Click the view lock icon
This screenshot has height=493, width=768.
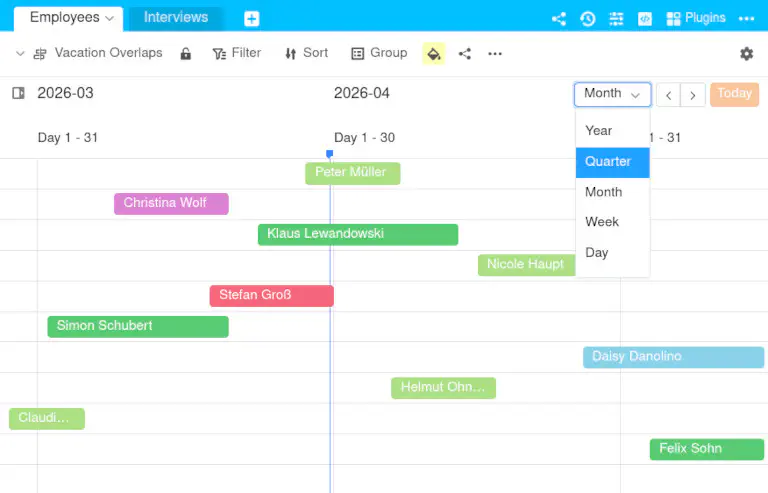[185, 54]
